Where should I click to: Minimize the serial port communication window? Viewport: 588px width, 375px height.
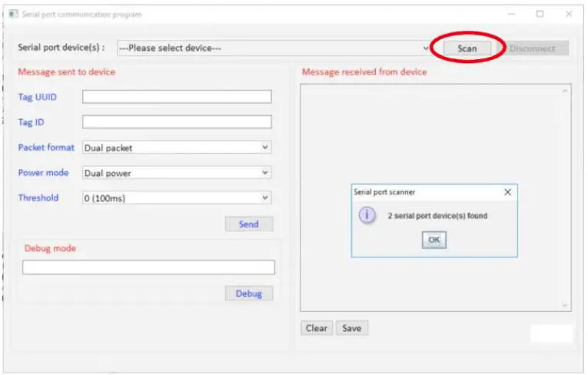click(x=511, y=15)
